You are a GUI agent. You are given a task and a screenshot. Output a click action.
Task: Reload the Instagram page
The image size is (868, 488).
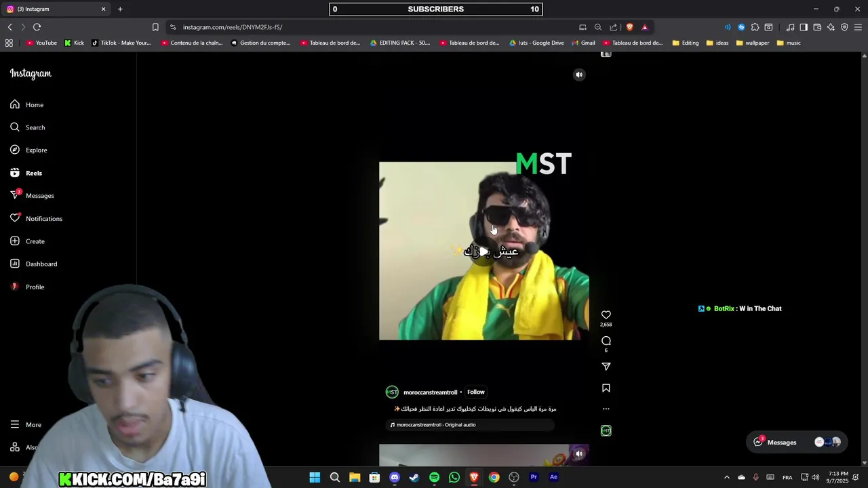point(37,27)
